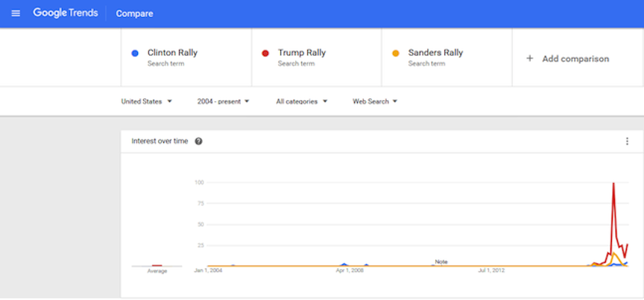This screenshot has height=300, width=644.
Task: Click the red Trump Rally color dot
Action: (265, 53)
